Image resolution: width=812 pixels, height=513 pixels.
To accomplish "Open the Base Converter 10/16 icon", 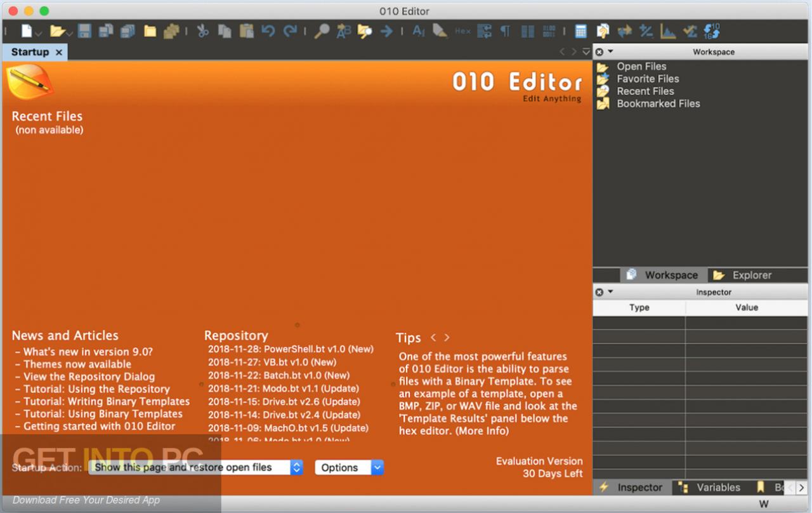I will point(712,30).
